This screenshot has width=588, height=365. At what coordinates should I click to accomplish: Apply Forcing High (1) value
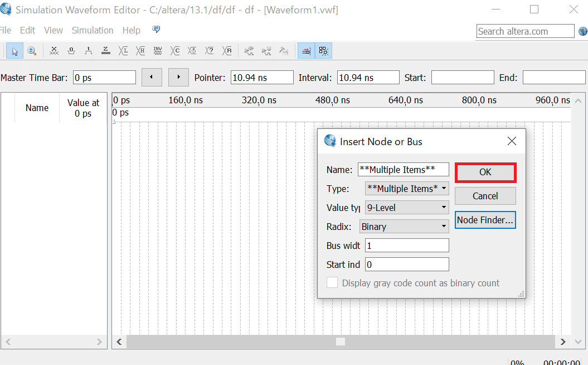(89, 51)
